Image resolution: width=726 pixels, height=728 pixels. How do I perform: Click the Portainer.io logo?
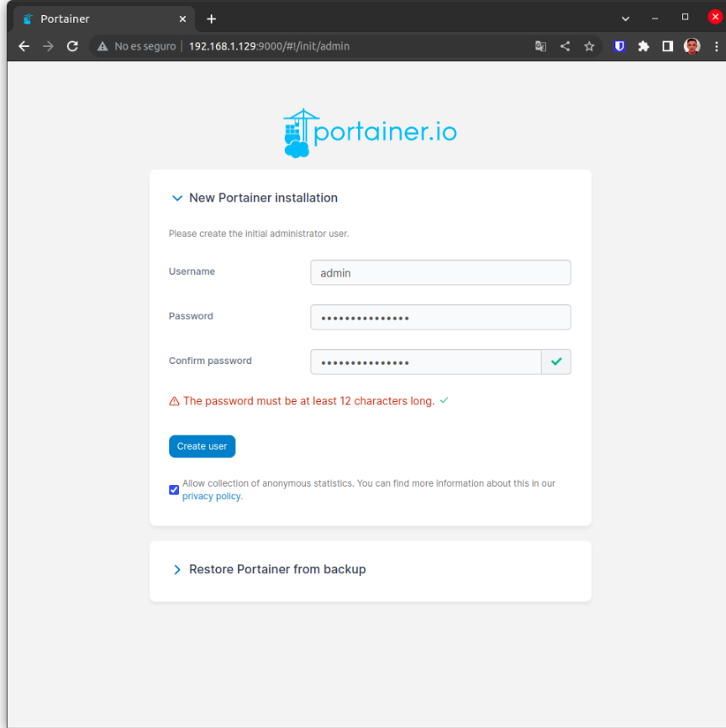tap(370, 131)
